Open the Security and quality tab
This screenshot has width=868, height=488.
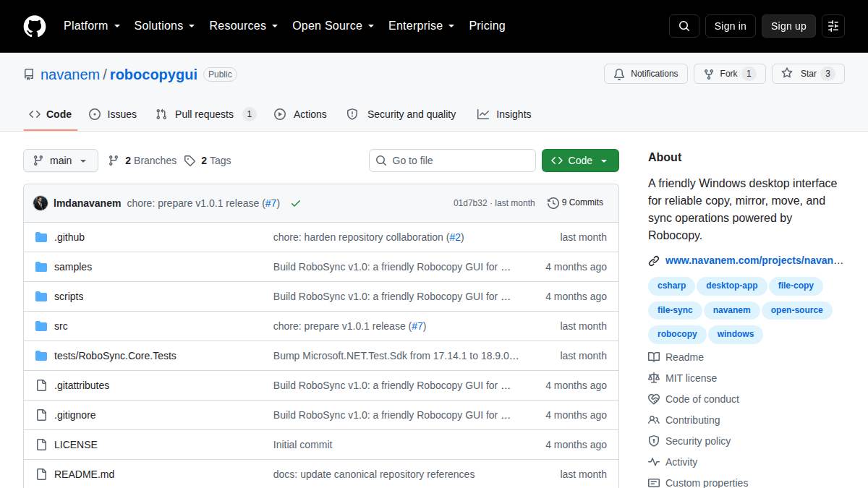click(401, 114)
